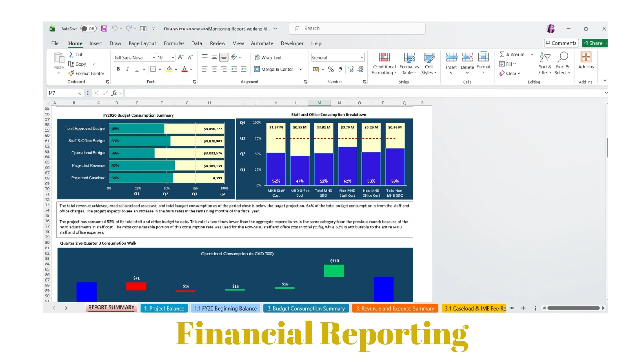Open the font name dropdown Gill Sans Nova
Screen dimensions: 644x362
(154, 58)
